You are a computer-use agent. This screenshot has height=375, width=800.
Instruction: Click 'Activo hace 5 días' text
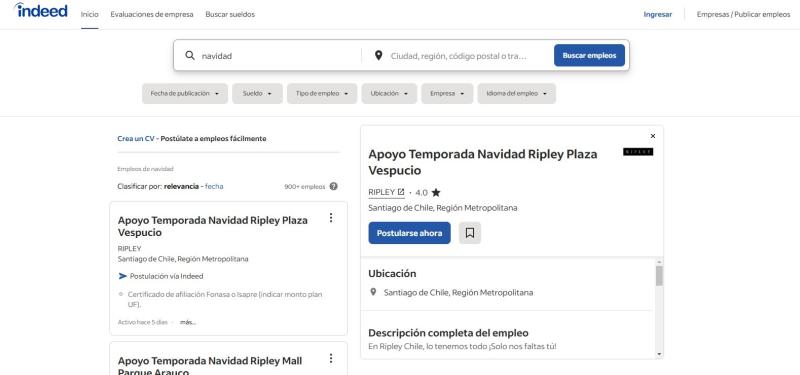[x=143, y=322]
